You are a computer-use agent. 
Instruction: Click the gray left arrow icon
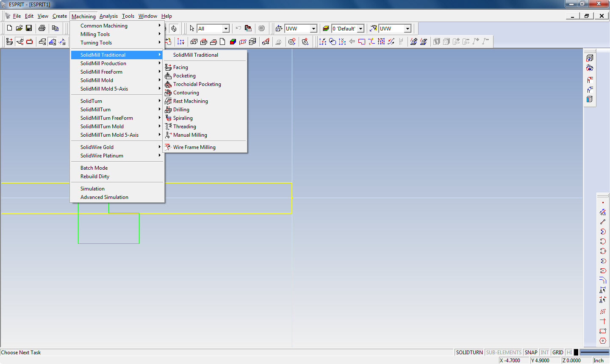352,41
